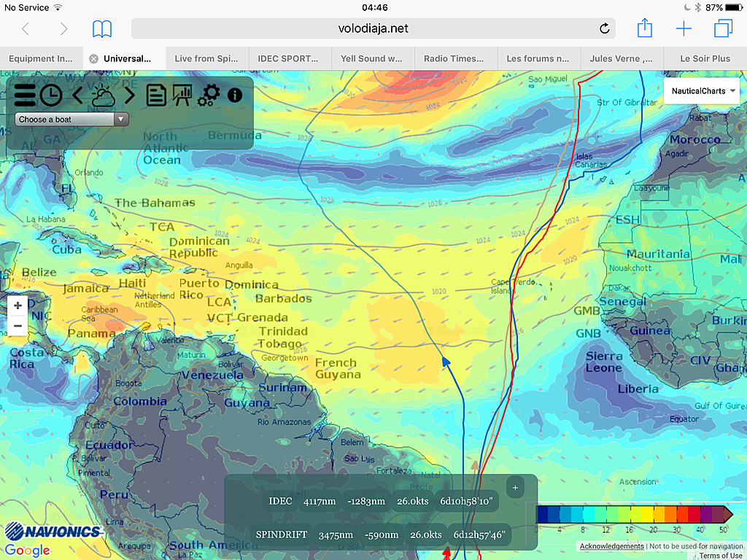This screenshot has width=747, height=560.
Task: Tap the Wi-Fi status icon
Action: pos(58,7)
